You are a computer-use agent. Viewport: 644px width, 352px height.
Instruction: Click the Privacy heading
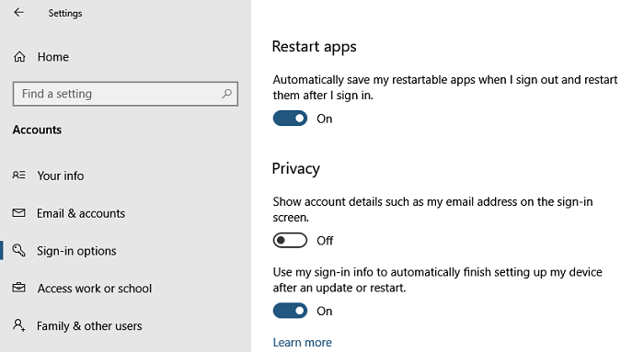pos(295,168)
